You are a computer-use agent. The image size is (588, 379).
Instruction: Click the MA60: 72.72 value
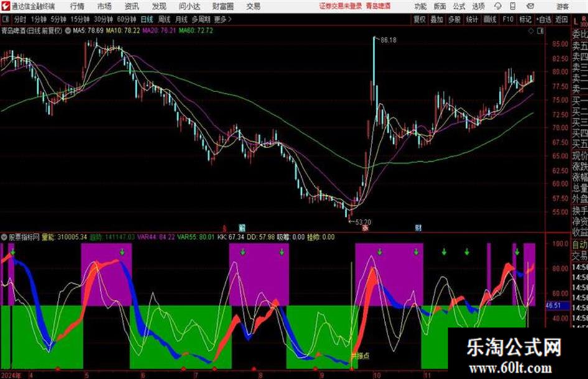click(196, 30)
